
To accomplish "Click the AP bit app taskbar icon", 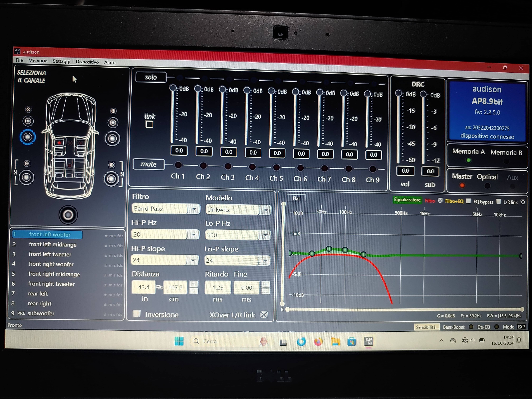I will [x=369, y=341].
